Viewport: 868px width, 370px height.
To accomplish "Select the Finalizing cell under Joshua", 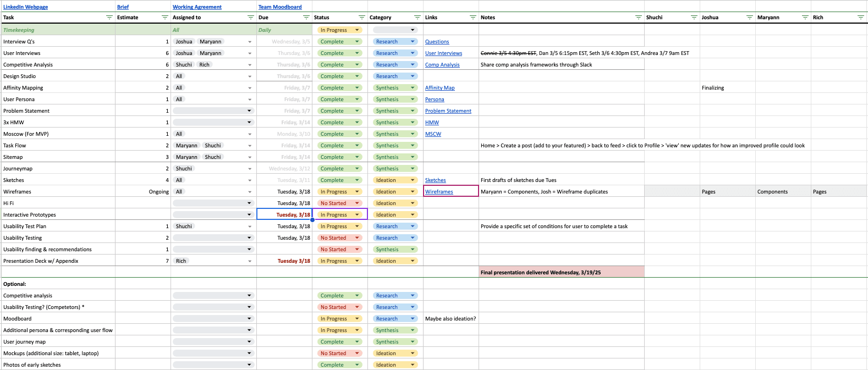I will click(727, 88).
